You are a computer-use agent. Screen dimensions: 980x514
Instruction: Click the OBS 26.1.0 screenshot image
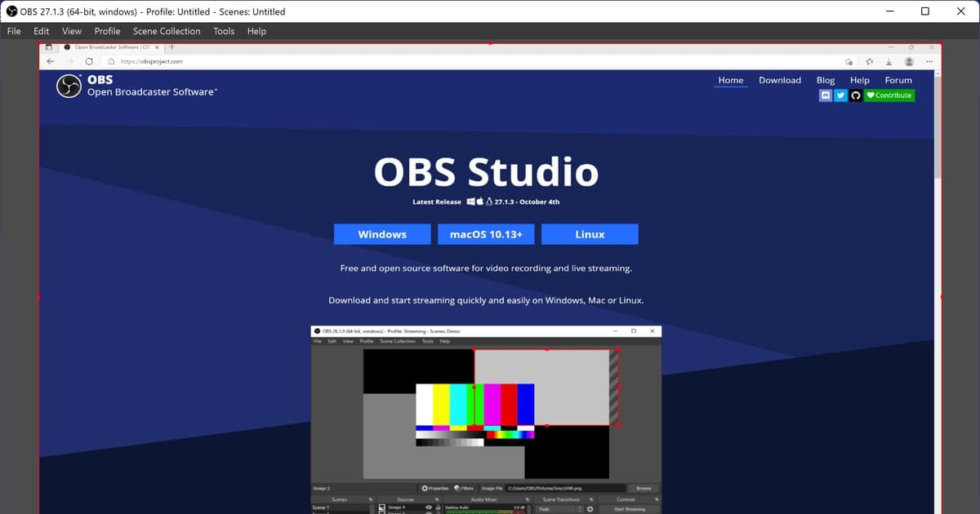[x=486, y=419]
